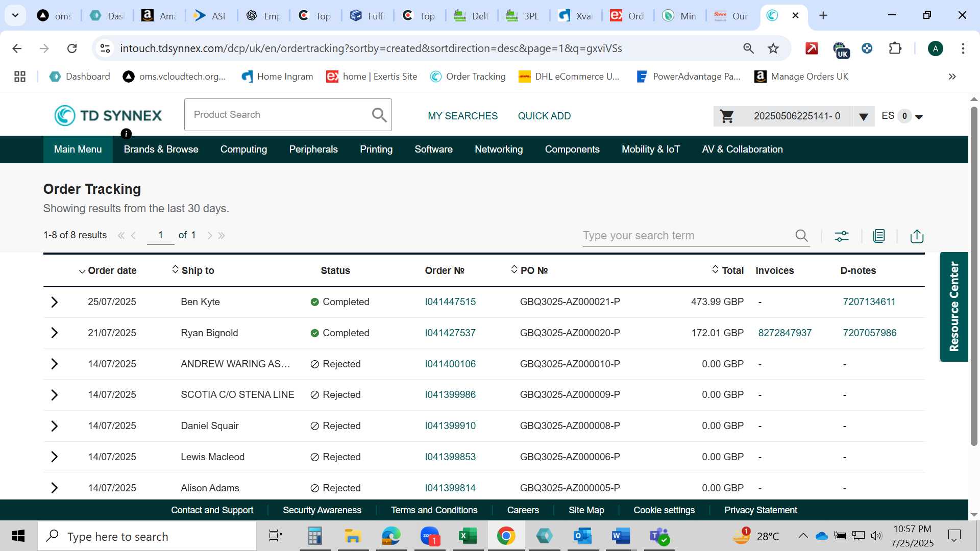Open the Resource Center side panel
980x551 pixels.
(954, 307)
